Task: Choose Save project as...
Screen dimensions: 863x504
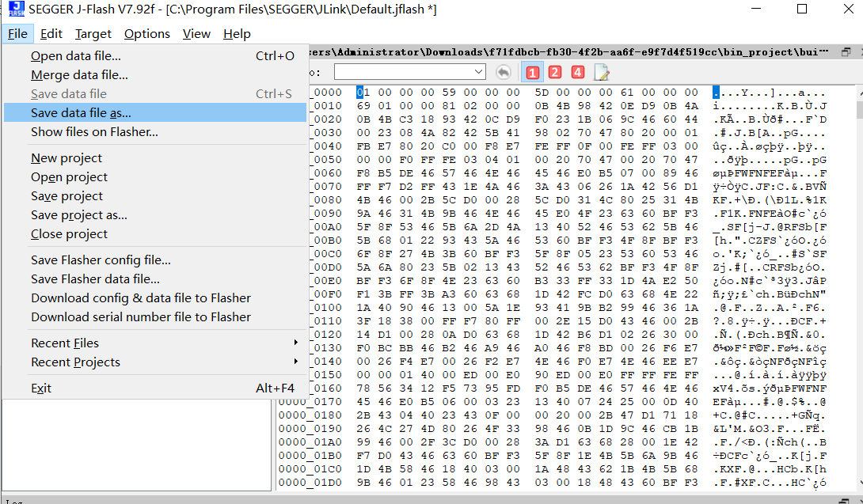Action: 154,215
